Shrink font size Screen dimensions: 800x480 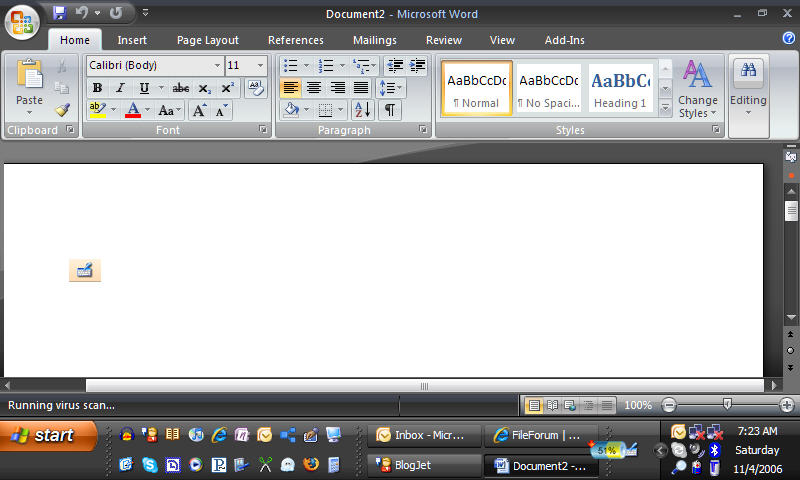pos(221,110)
